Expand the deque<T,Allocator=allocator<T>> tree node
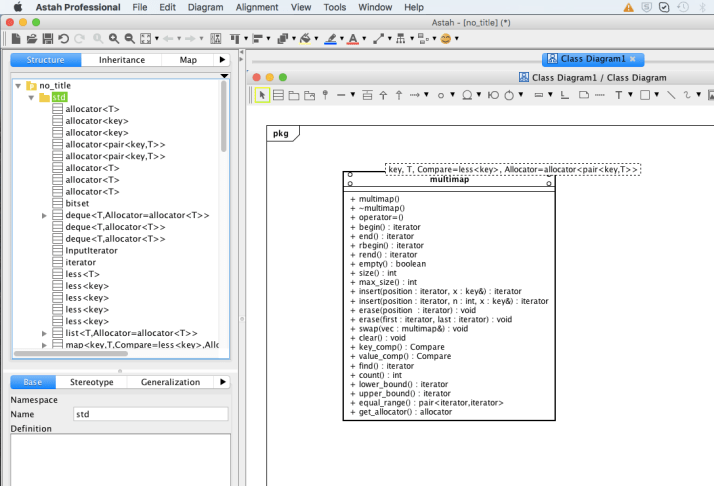This screenshot has width=714, height=486. [44, 215]
